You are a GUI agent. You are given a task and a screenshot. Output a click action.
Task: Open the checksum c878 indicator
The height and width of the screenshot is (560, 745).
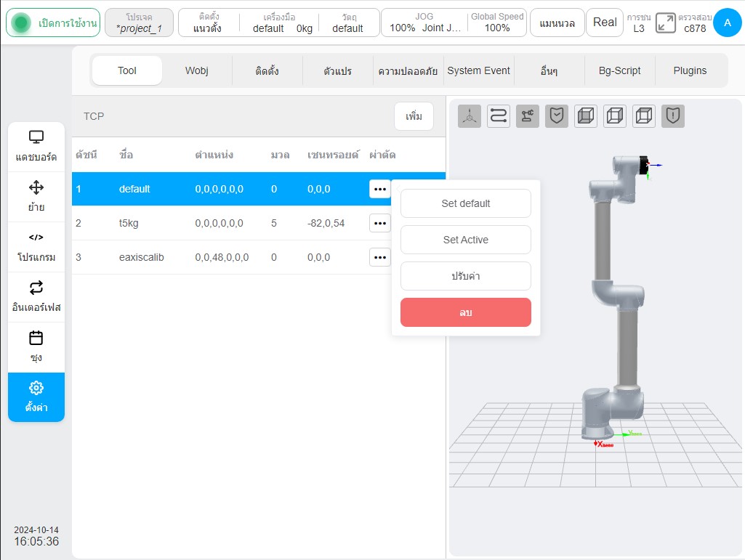pos(695,23)
